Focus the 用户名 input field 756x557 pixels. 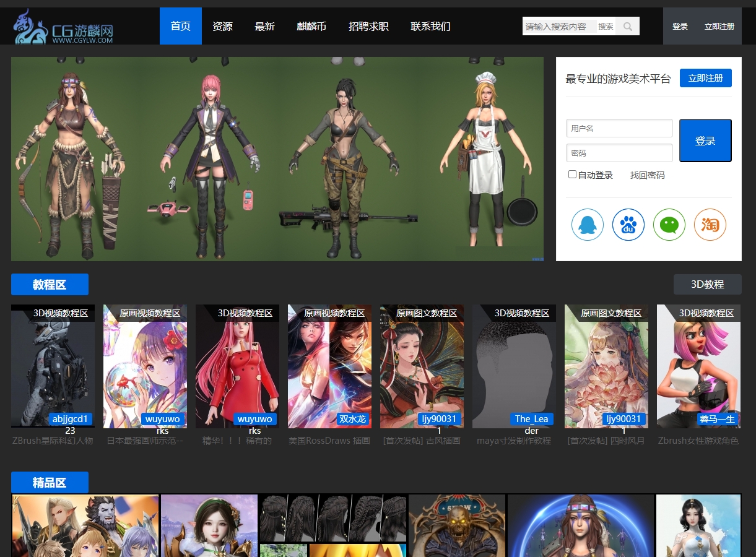pos(619,128)
